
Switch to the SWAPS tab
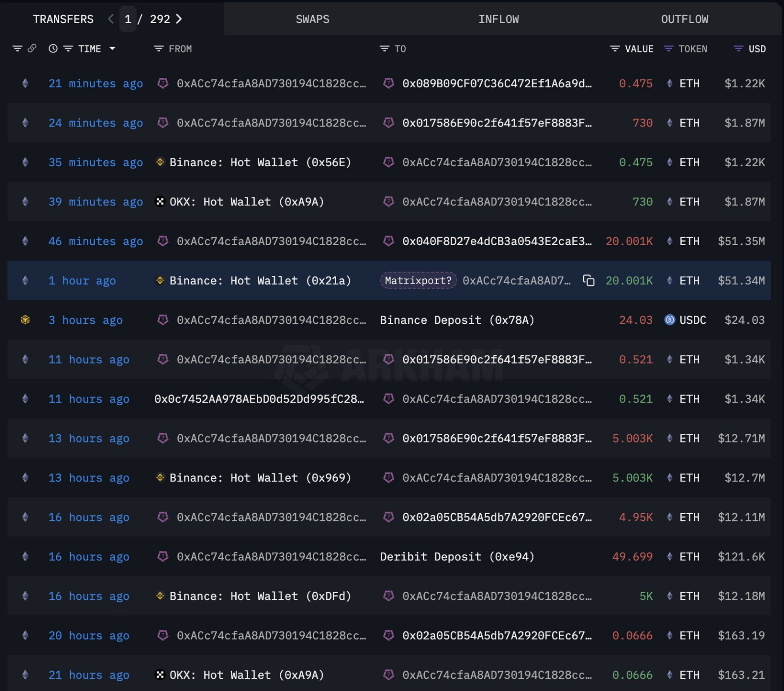pos(313,19)
